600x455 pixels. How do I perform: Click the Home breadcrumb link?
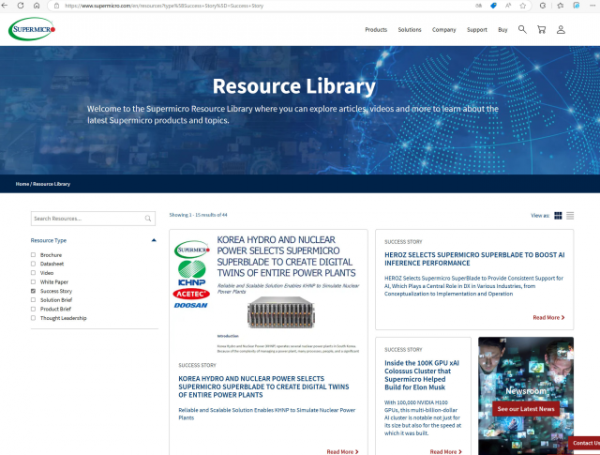(22, 184)
